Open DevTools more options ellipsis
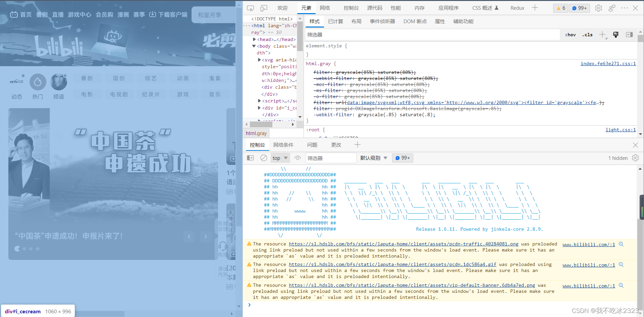Viewport: 644px width, 317px height. pyautogui.click(x=624, y=8)
